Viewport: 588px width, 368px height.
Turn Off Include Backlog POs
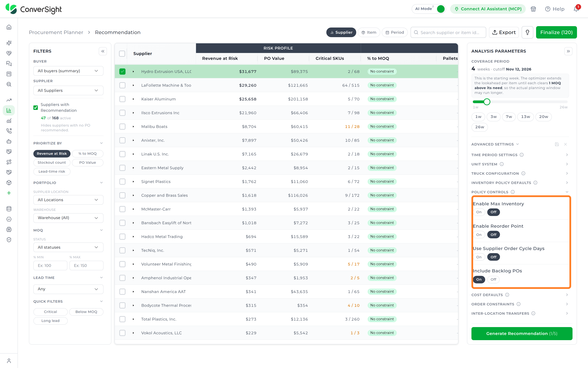493,280
